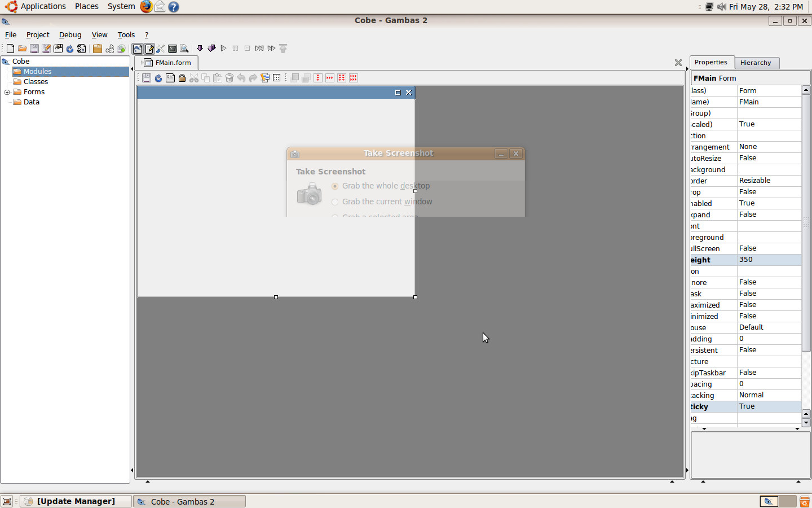Delete the selected control via the trash icon
Viewport: 812px width, 508px height.
point(230,78)
